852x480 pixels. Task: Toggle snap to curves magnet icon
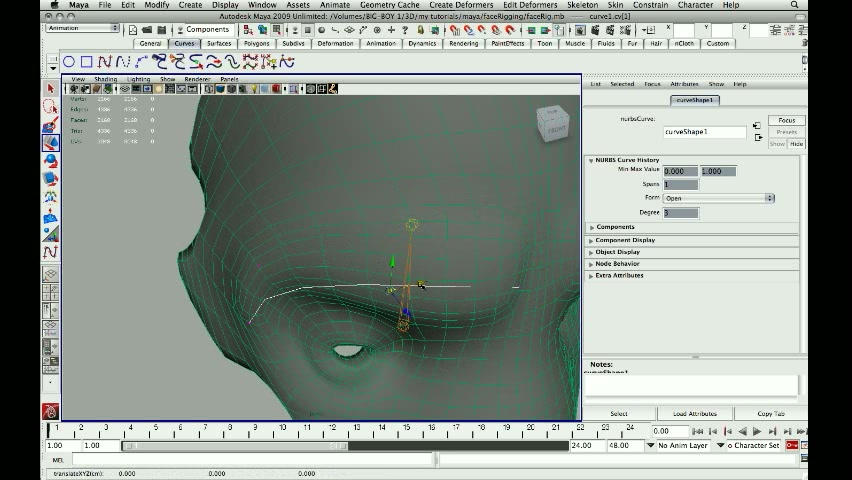(x=468, y=30)
